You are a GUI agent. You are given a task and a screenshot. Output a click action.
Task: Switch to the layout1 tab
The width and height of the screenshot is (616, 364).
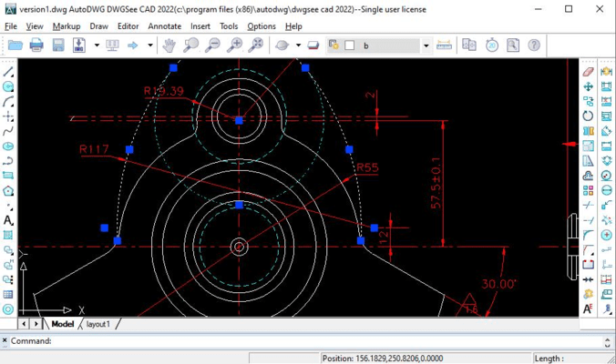coord(98,324)
